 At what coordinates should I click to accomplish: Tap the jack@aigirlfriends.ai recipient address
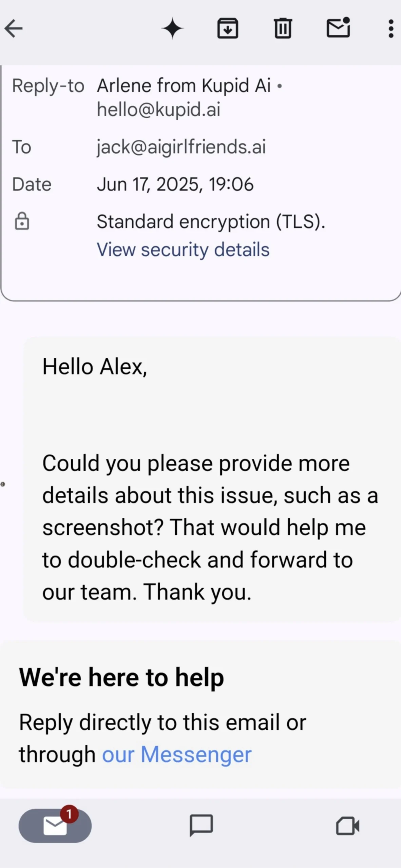pyautogui.click(x=181, y=147)
